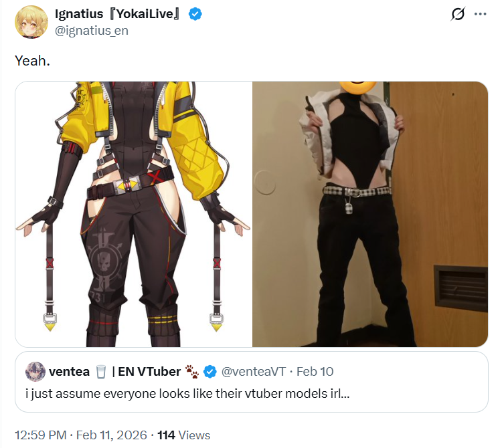The height and width of the screenshot is (448, 502).
Task: Click the Ignatius『YokaiLive』display name
Action: pyautogui.click(x=117, y=14)
